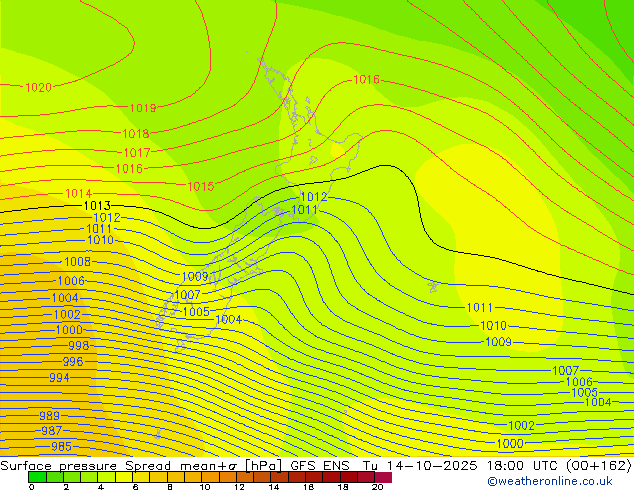Click the 1018 isobar label
Viewport: 634px width, 490px height.
point(136,134)
